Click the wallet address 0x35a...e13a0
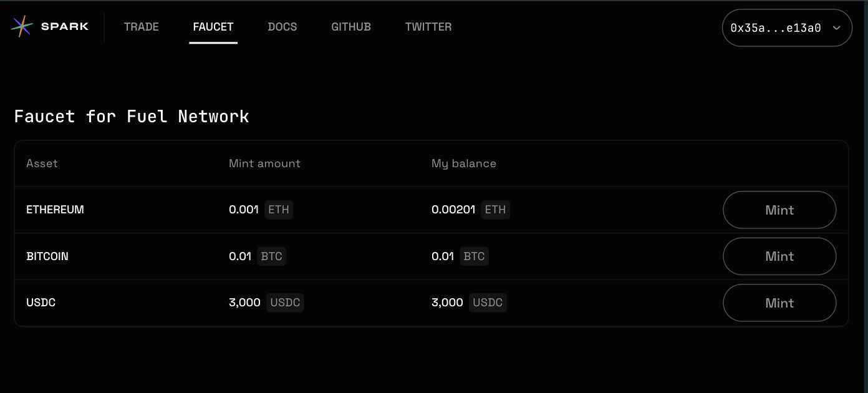The height and width of the screenshot is (393, 868). (x=776, y=28)
